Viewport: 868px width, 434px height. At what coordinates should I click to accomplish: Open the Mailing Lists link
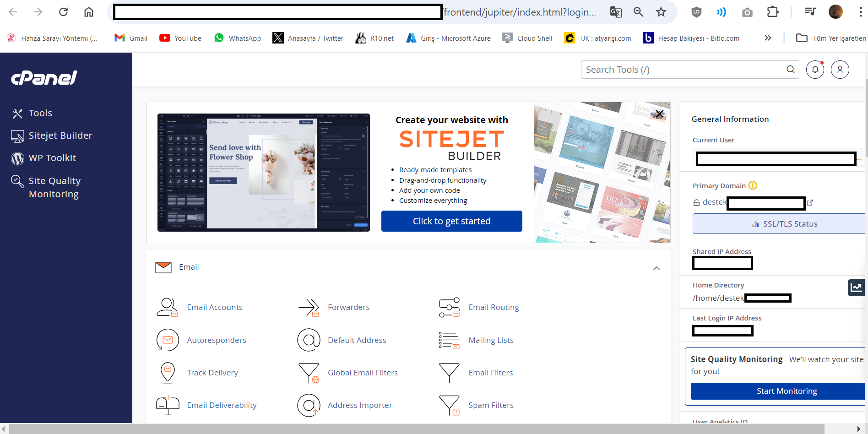(x=491, y=340)
